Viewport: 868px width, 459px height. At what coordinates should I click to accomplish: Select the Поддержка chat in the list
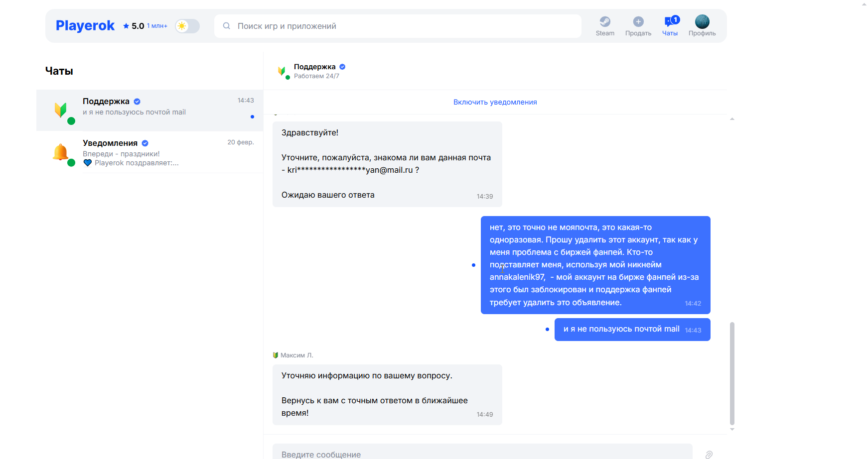coord(150,111)
